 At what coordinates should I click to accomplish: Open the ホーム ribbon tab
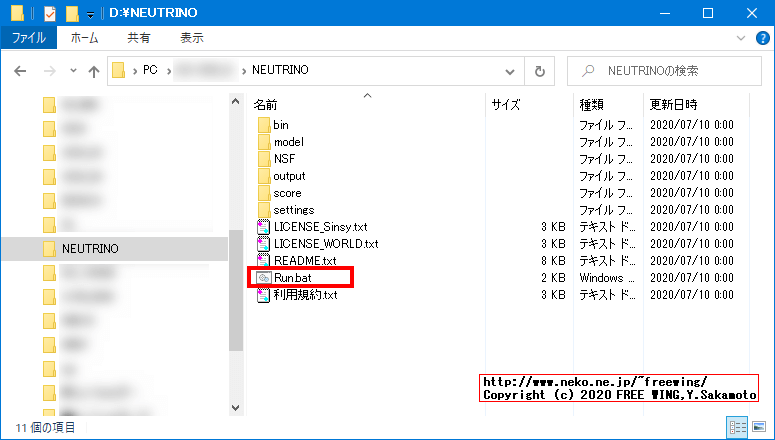click(85, 38)
